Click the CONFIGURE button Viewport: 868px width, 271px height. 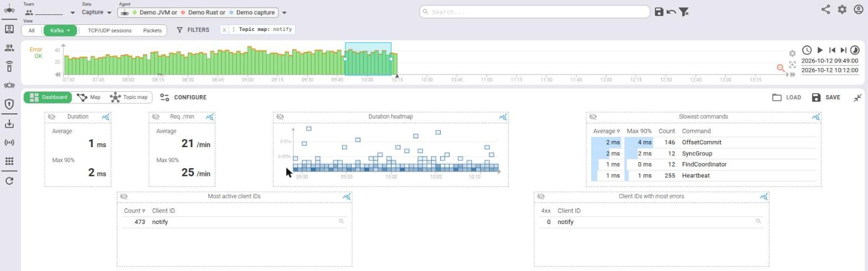[183, 97]
